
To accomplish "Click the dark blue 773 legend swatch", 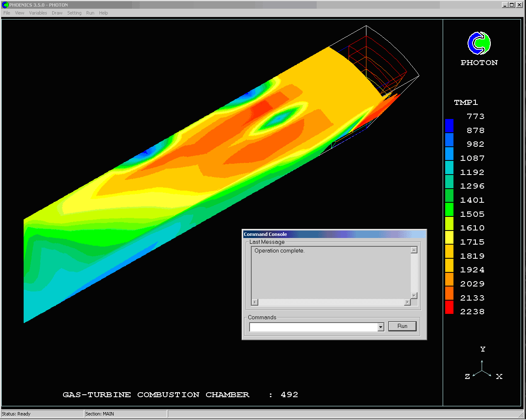I will (449, 126).
